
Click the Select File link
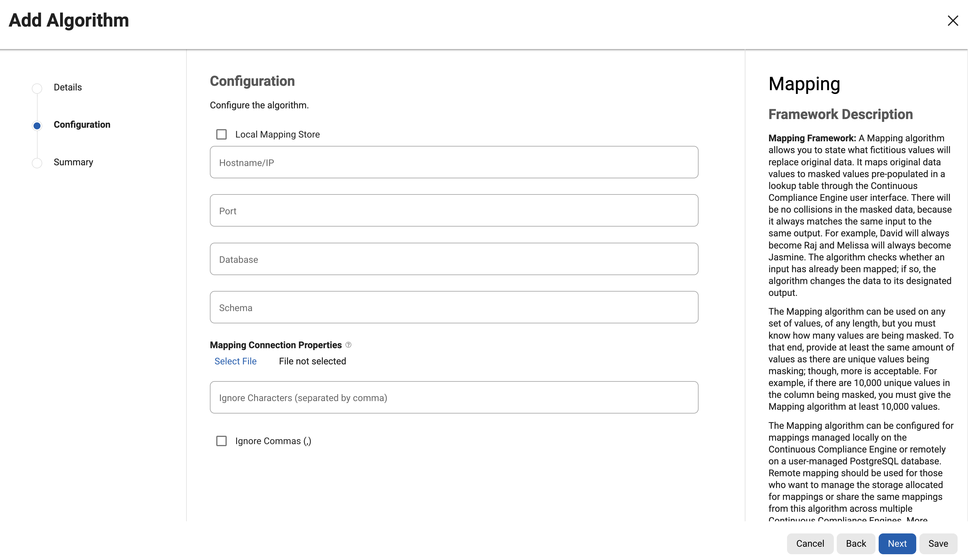pos(235,361)
